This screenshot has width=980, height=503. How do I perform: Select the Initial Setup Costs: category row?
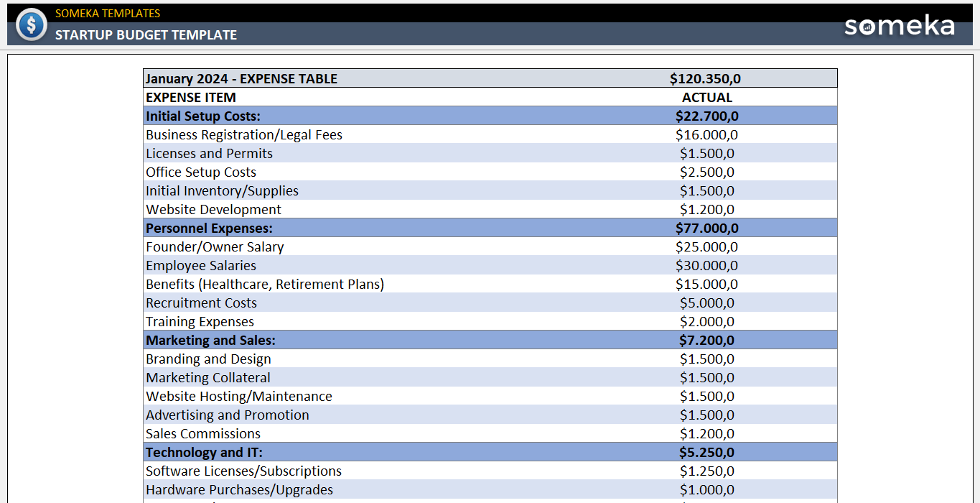pyautogui.click(x=490, y=116)
